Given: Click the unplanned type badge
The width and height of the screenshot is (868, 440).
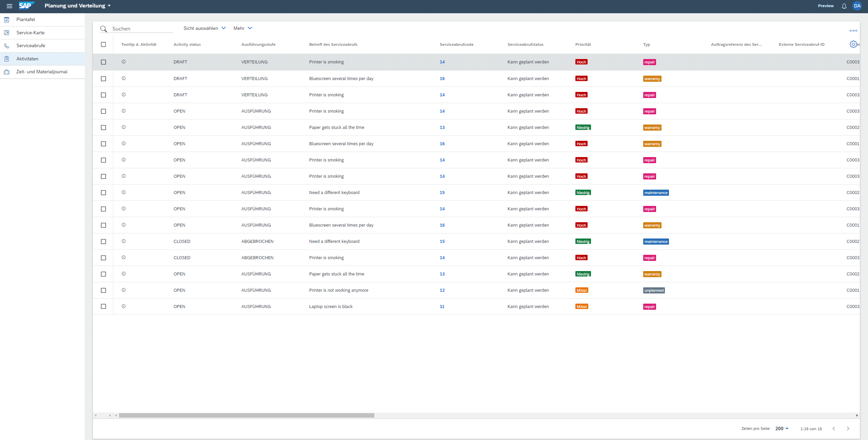Looking at the screenshot, I should click(654, 290).
